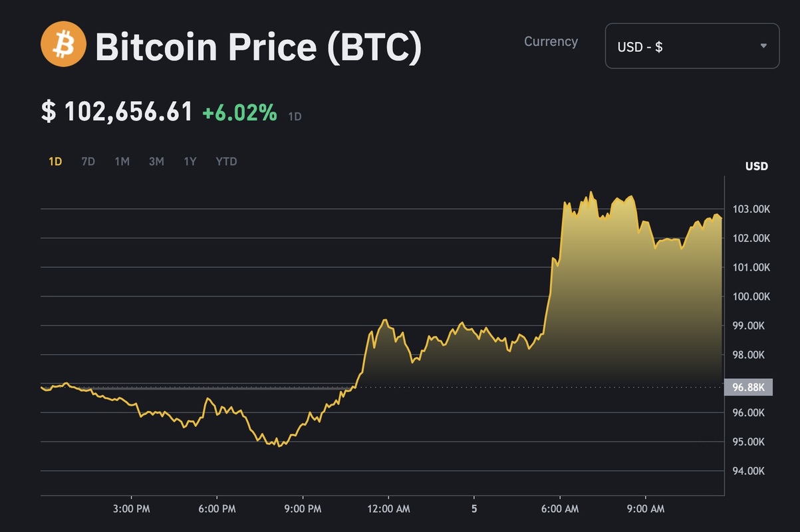Screen dimensions: 800x532
Task: Select the YTD time range
Action: coord(226,162)
